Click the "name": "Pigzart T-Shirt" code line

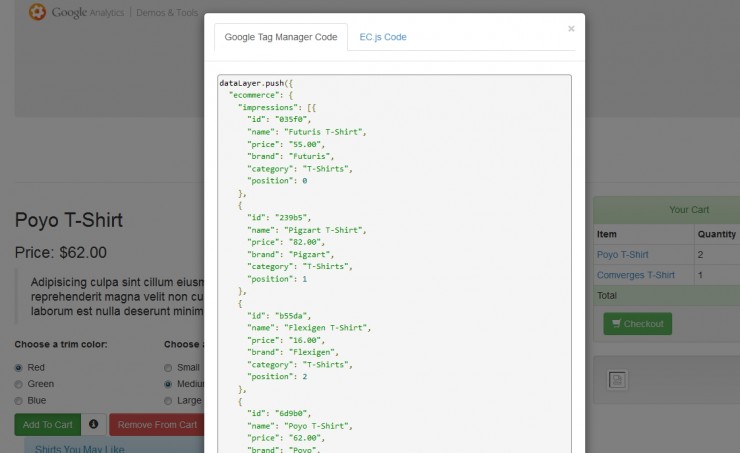(x=307, y=230)
